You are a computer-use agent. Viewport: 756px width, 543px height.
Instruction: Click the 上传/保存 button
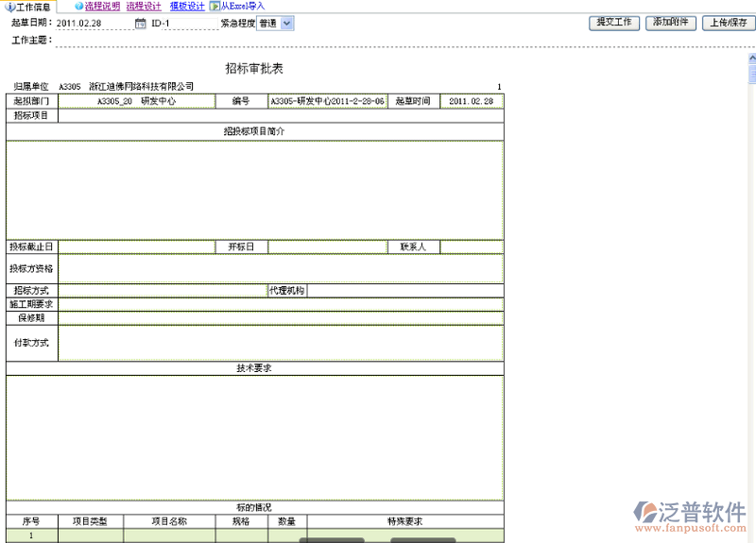tap(728, 23)
